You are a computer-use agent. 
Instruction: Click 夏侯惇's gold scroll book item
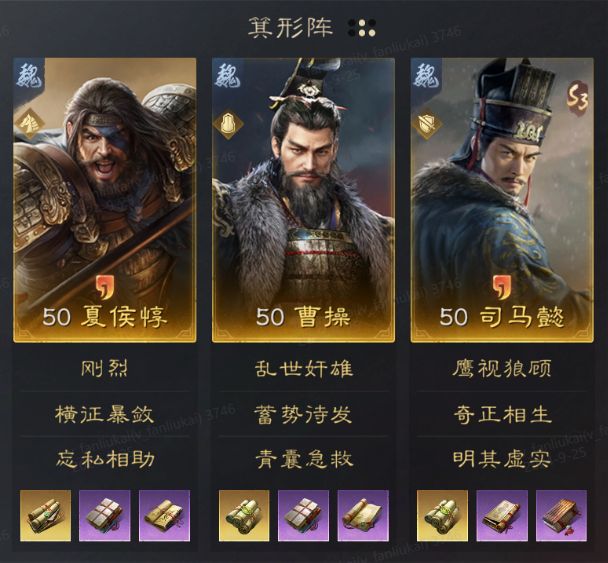tap(45, 515)
